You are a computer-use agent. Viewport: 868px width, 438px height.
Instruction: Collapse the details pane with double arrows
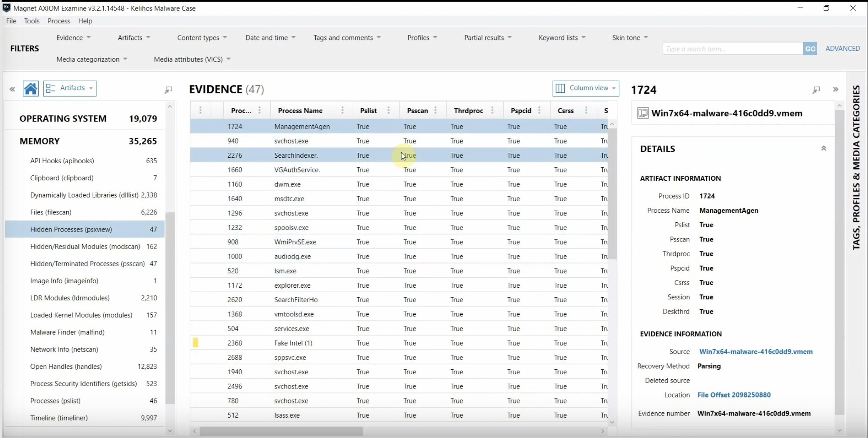point(836,89)
